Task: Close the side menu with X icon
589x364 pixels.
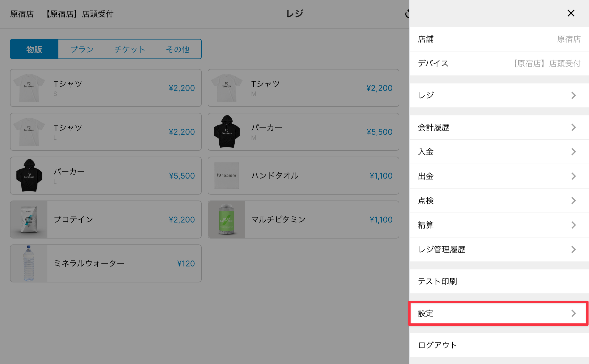Action: coord(571,13)
